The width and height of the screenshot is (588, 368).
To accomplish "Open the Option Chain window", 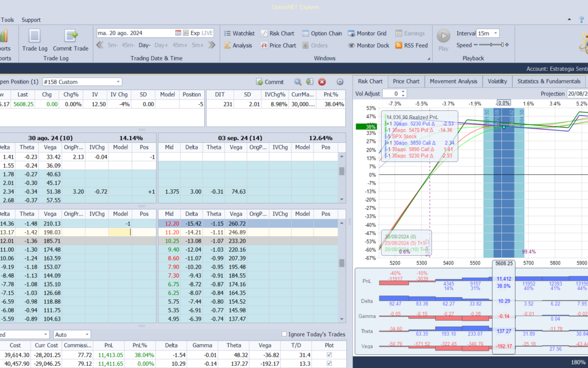I will coord(322,33).
